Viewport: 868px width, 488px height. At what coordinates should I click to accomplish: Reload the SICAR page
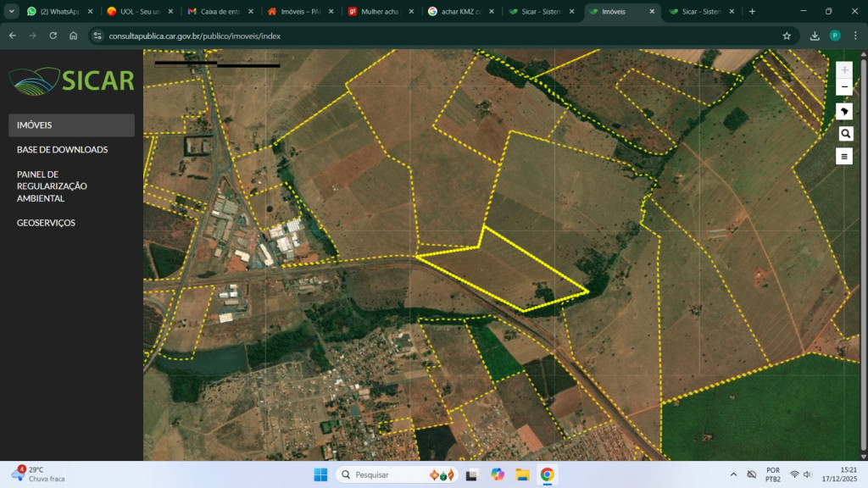tap(53, 36)
